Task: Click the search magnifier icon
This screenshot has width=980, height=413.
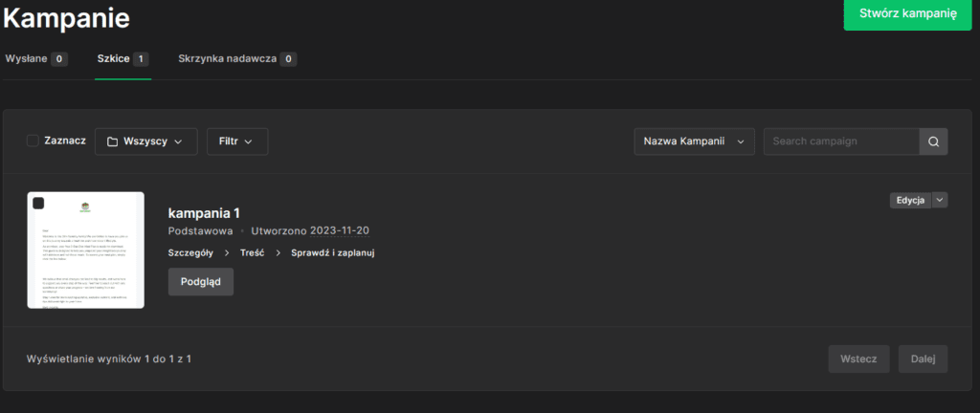Action: (x=933, y=141)
